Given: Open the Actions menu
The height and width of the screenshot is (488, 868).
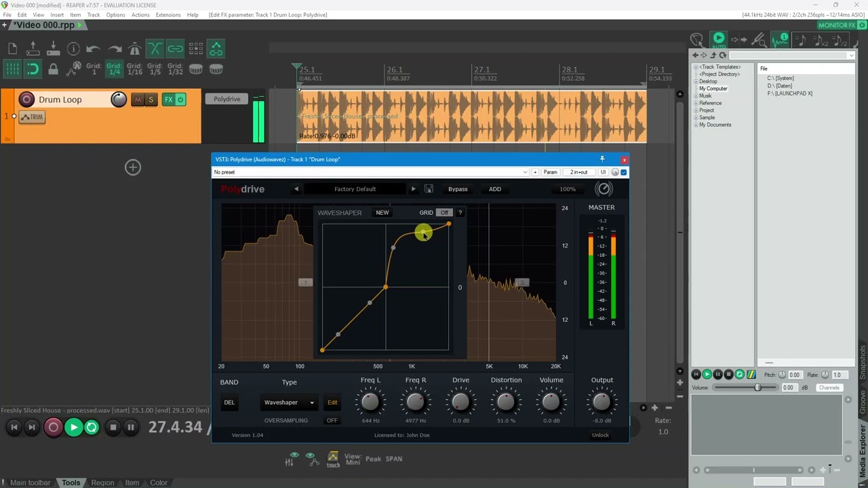Looking at the screenshot, I should coord(140,14).
